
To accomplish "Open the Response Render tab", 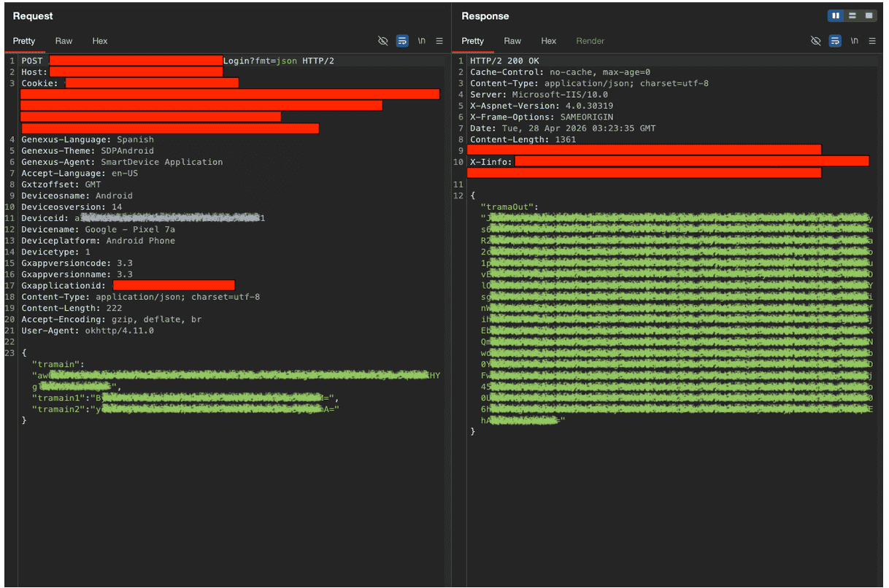I will [590, 41].
